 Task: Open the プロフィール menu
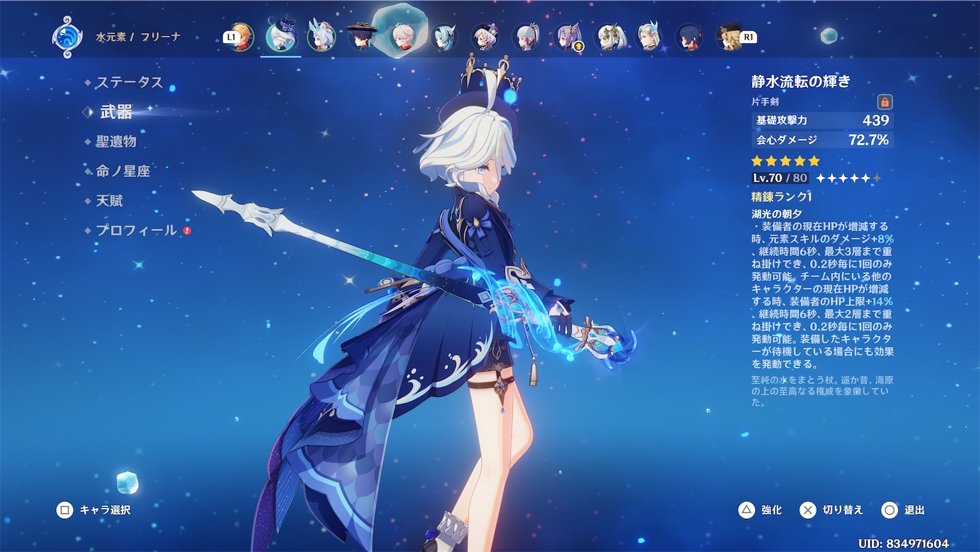(x=136, y=230)
